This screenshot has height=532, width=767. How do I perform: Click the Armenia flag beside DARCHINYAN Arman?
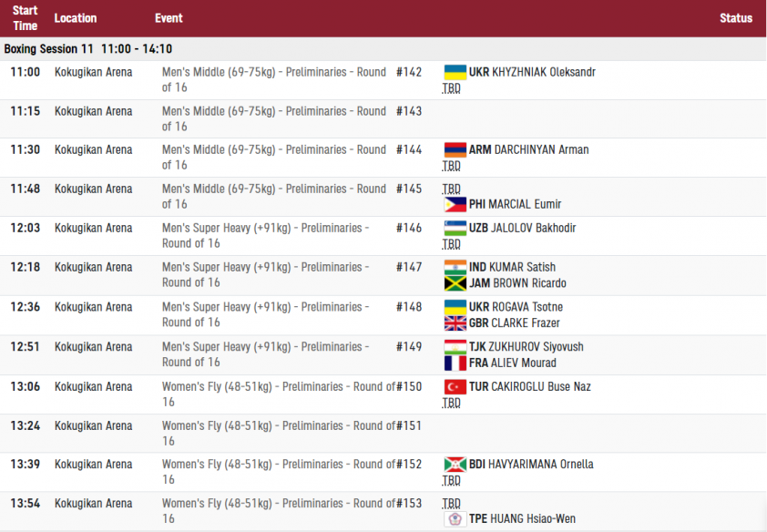click(455, 150)
